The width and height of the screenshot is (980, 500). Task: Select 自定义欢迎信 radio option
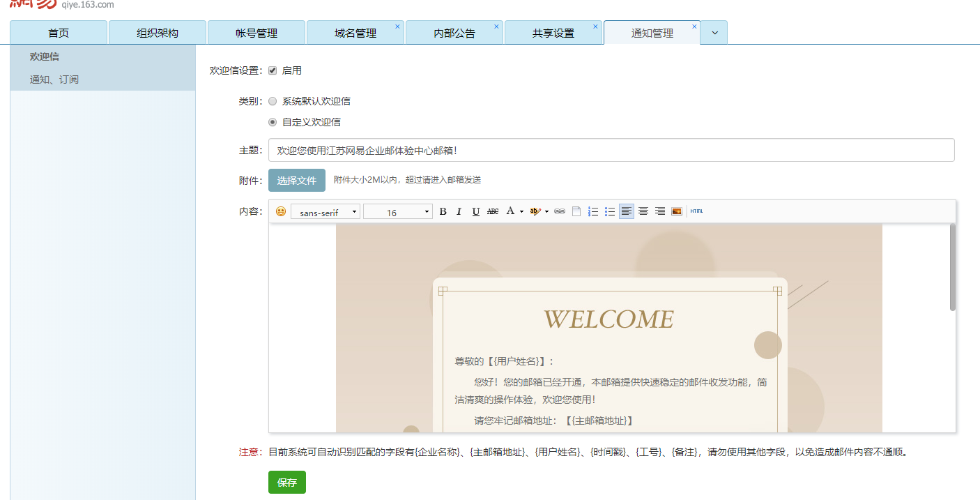273,122
